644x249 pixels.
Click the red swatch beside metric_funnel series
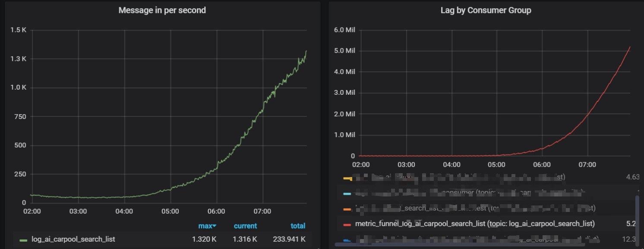347,224
